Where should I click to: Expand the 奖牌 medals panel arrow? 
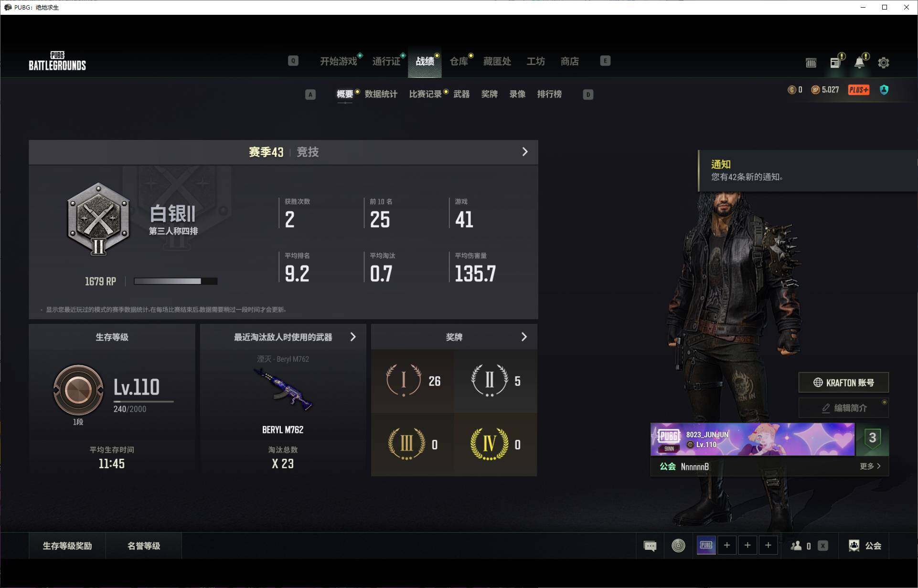coord(524,337)
